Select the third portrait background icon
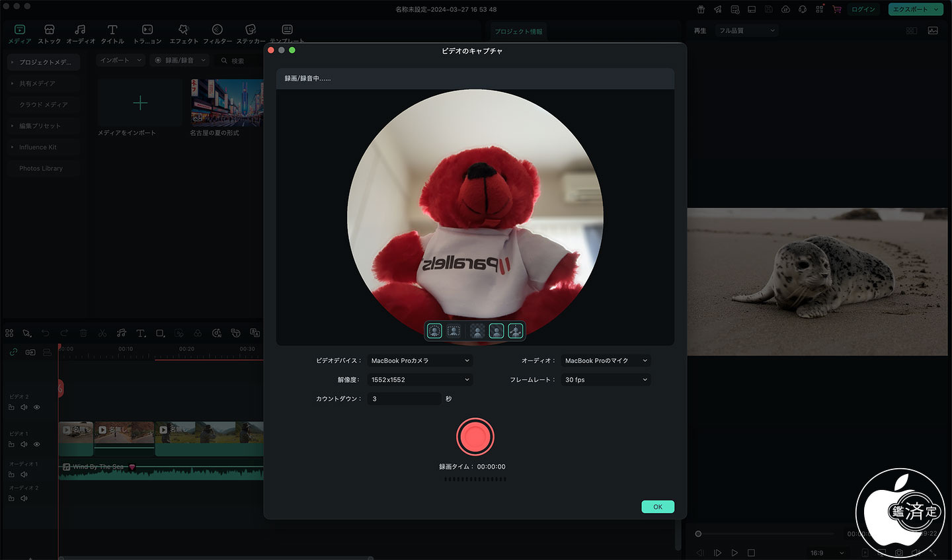Screen dimensions: 952x560 476,331
